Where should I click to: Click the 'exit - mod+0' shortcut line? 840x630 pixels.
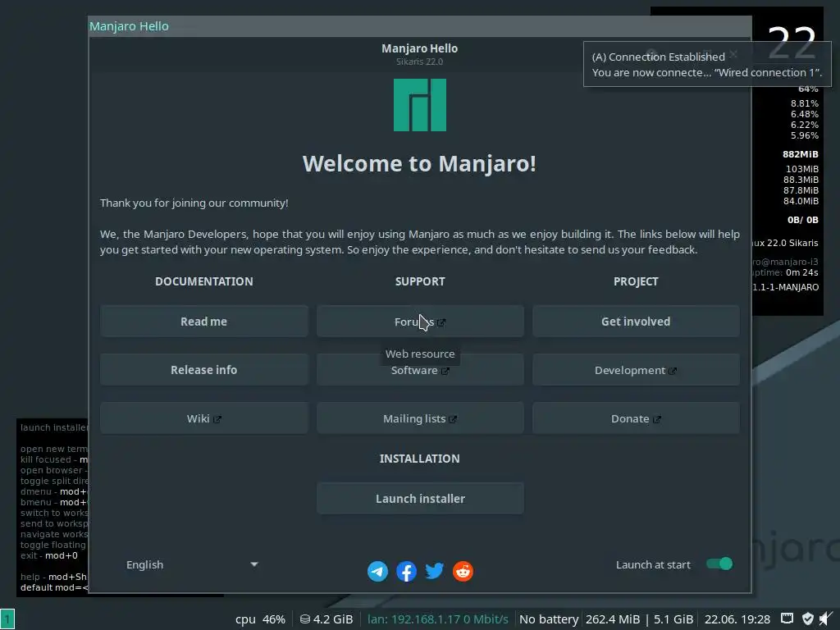48,555
